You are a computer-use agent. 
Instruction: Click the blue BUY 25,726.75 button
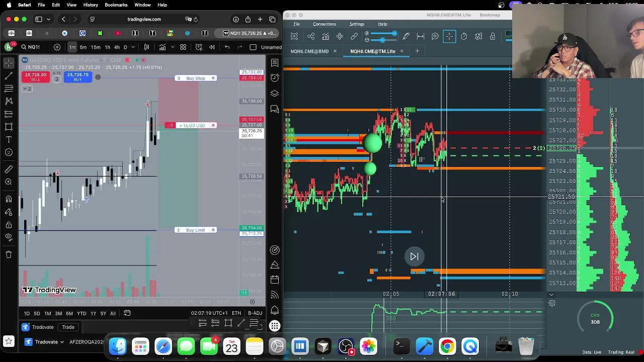[x=77, y=77]
